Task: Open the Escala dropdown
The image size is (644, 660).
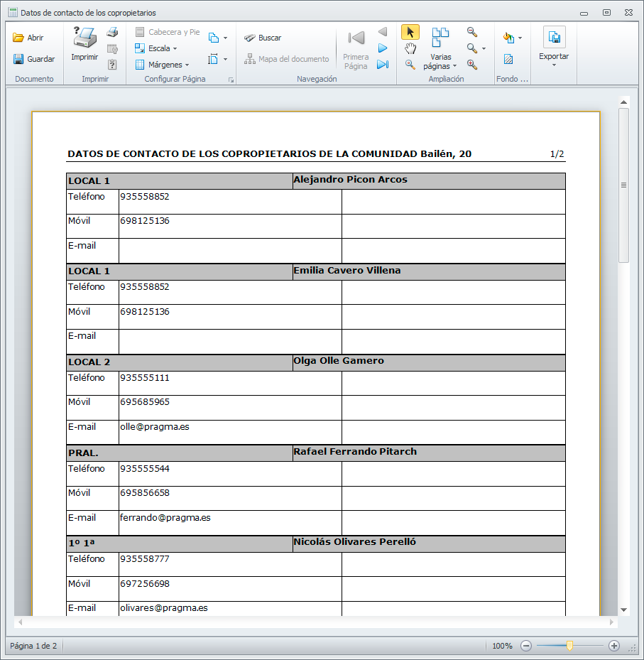Action: pyautogui.click(x=156, y=48)
